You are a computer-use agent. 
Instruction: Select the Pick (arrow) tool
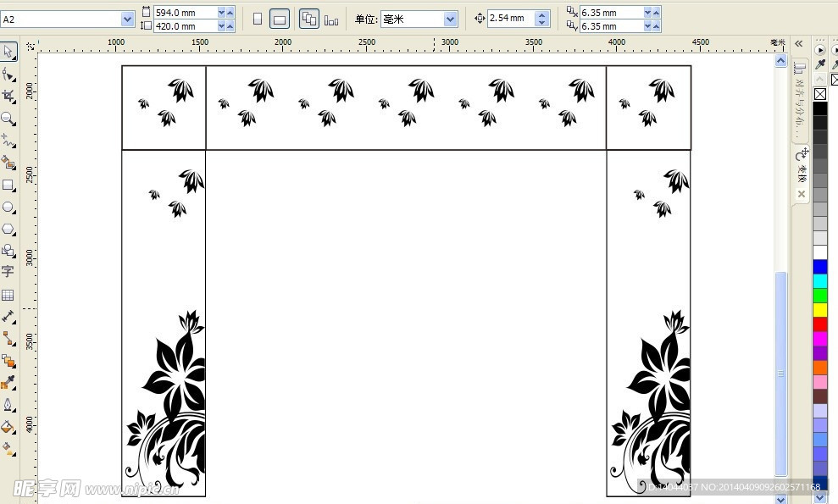tap(8, 52)
